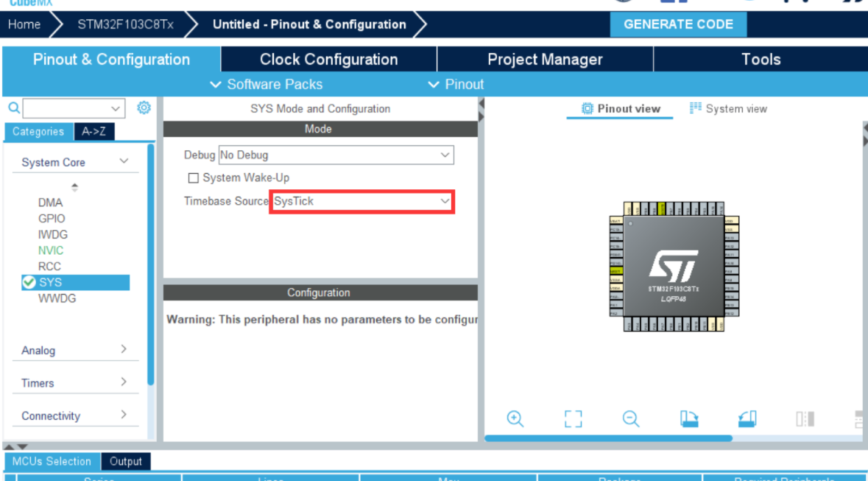Open the Tools tab
The height and width of the screenshot is (481, 868).
(761, 59)
